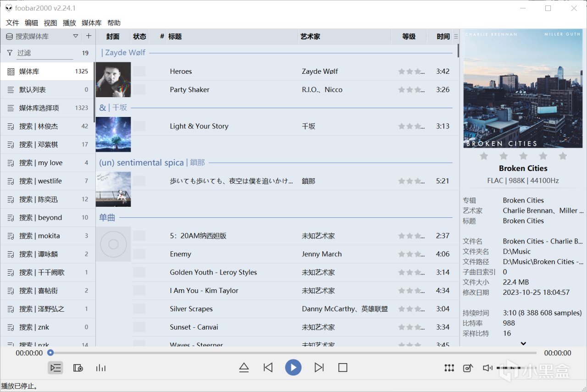Image resolution: width=587 pixels, height=392 pixels.
Task: Sort by the 艺术家 column header
Action: coord(344,36)
